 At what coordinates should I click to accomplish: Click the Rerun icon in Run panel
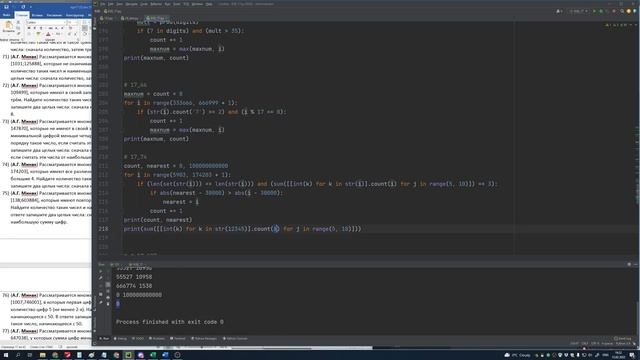(100, 271)
